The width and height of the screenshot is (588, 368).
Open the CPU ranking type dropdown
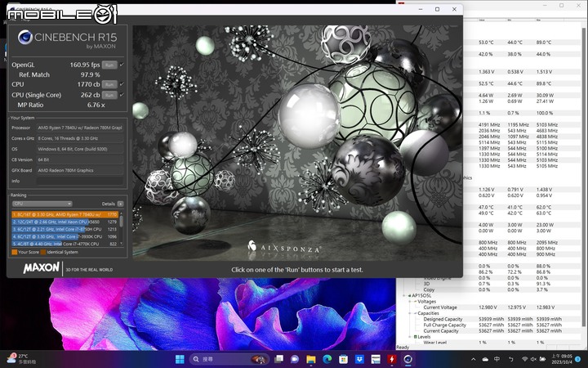[42, 204]
